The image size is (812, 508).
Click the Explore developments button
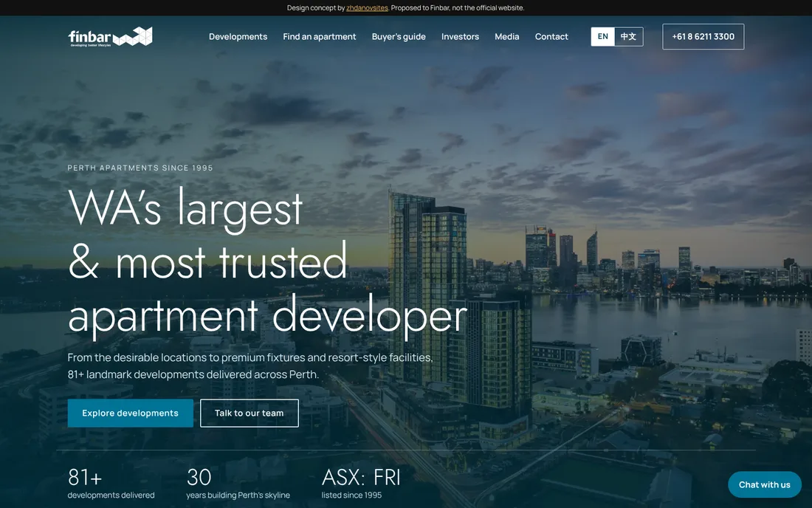click(x=131, y=413)
